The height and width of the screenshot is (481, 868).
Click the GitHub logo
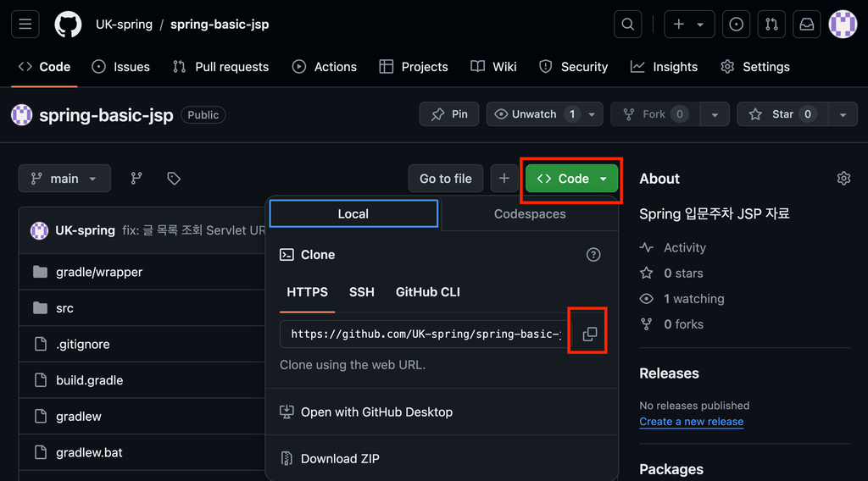point(68,25)
